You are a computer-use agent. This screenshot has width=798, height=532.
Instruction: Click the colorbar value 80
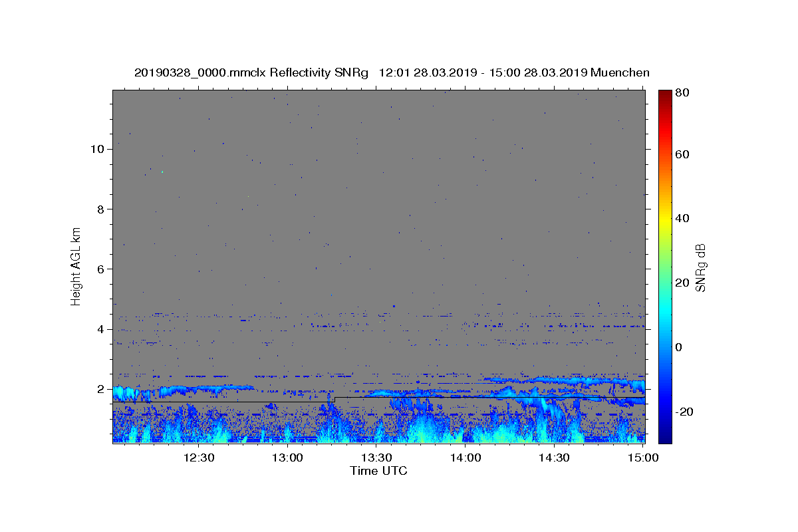(x=683, y=94)
